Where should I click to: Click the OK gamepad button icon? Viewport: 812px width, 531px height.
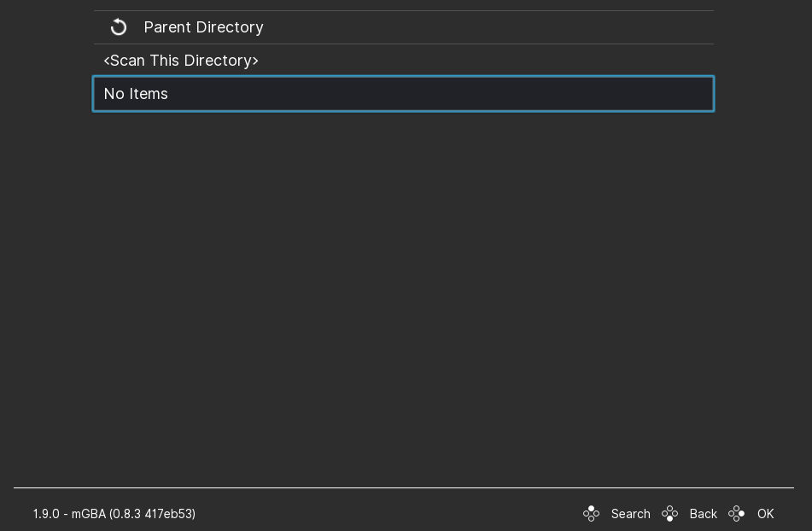click(737, 514)
